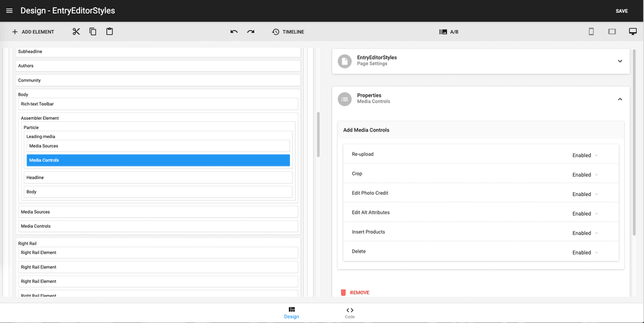Open the Crop Enabled dropdown
Screen dimensions: 644x323
coord(585,175)
